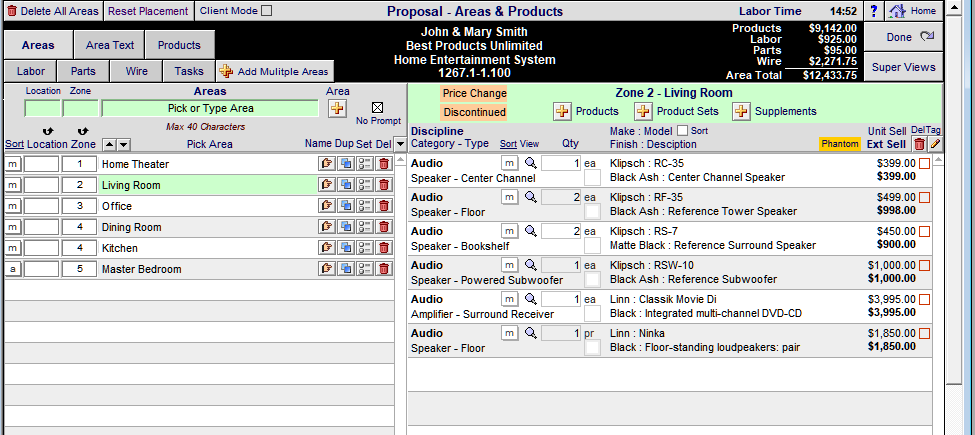Tick the red box for Klipsch RSW-10
This screenshot has height=435, width=975.
(924, 265)
